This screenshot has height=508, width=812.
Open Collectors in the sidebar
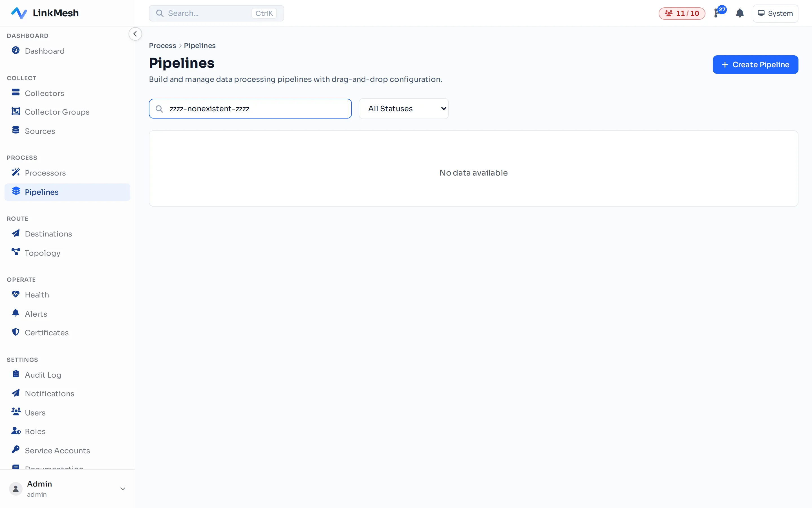pyautogui.click(x=67, y=93)
